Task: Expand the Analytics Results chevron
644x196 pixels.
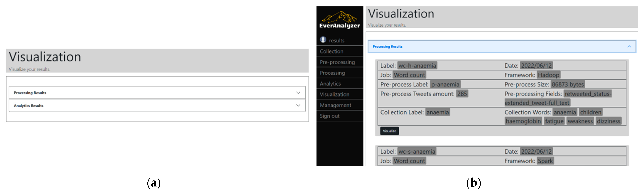Action: tap(298, 105)
